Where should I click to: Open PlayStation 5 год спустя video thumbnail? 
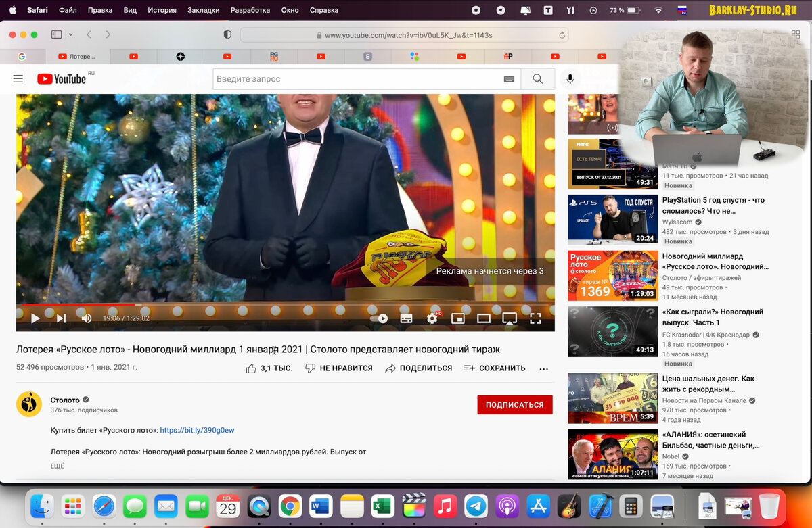coord(612,220)
